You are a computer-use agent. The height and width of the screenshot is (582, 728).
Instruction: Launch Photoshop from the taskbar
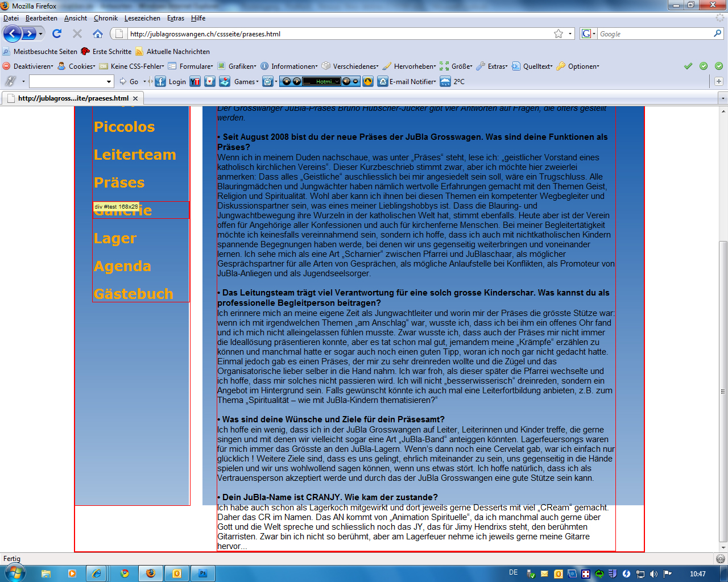(203, 573)
